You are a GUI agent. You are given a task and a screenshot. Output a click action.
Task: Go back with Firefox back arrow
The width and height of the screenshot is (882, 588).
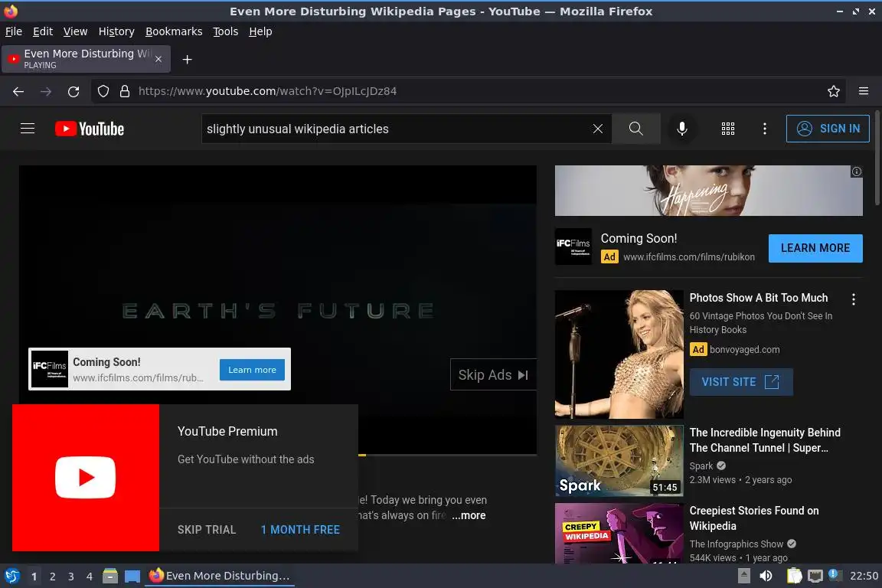[x=18, y=91]
